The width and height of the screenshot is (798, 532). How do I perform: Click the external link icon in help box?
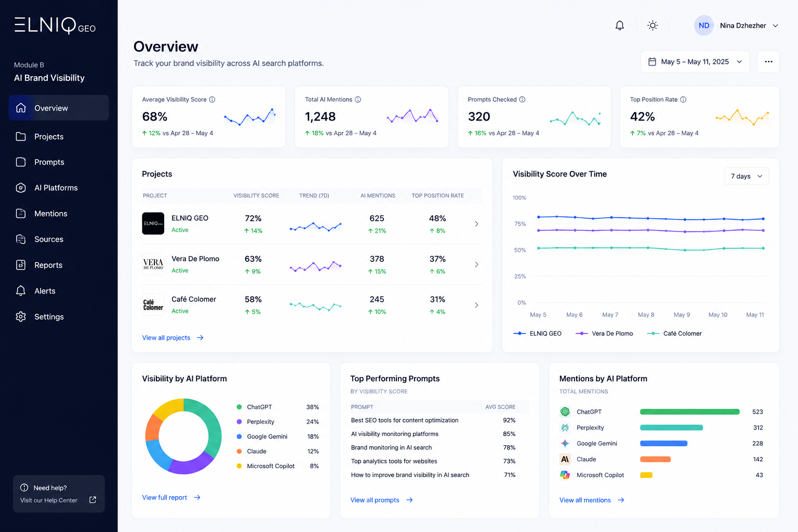[x=93, y=500]
